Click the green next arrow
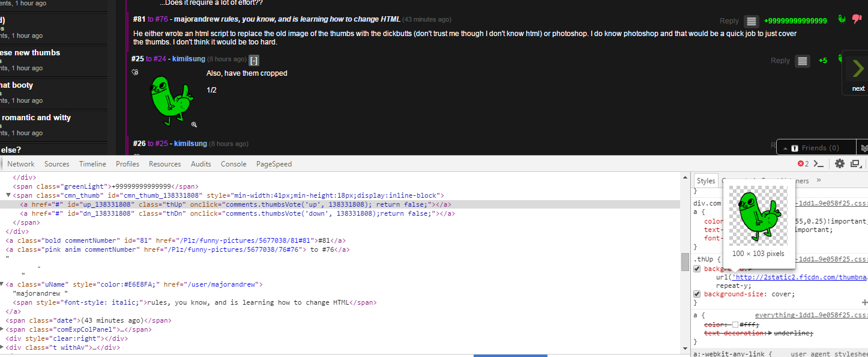This screenshot has height=357, width=868. tap(857, 70)
